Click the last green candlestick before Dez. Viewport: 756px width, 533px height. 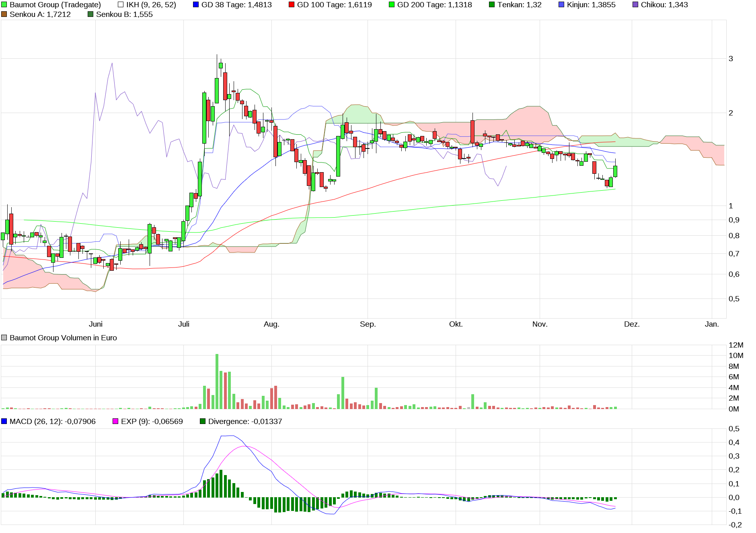point(615,171)
